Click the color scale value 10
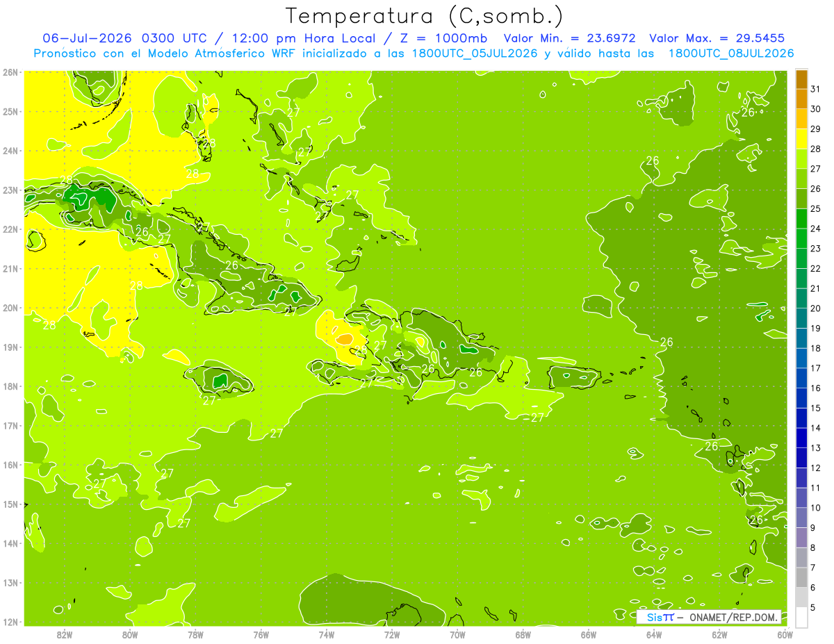Screen dimensions: 834x644 [816, 508]
